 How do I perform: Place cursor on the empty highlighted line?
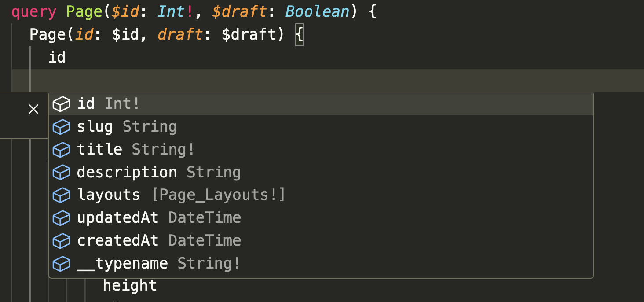[x=308, y=80]
